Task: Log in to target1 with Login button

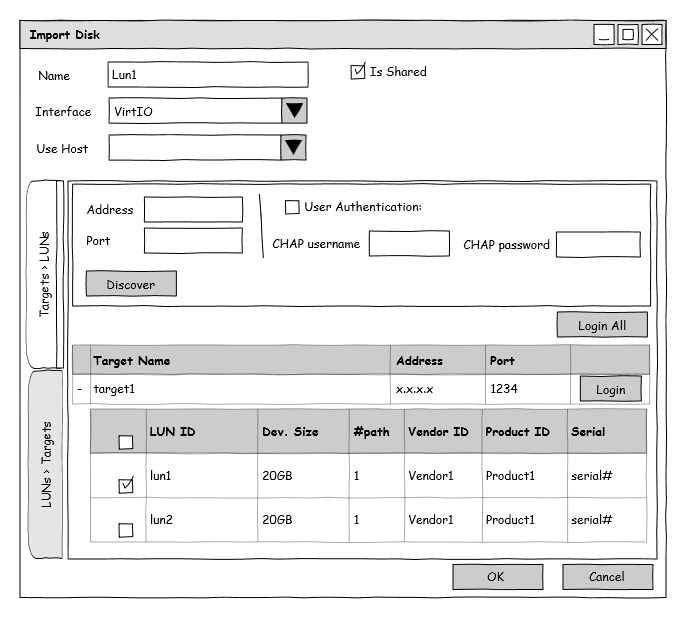Action: pyautogui.click(x=610, y=389)
